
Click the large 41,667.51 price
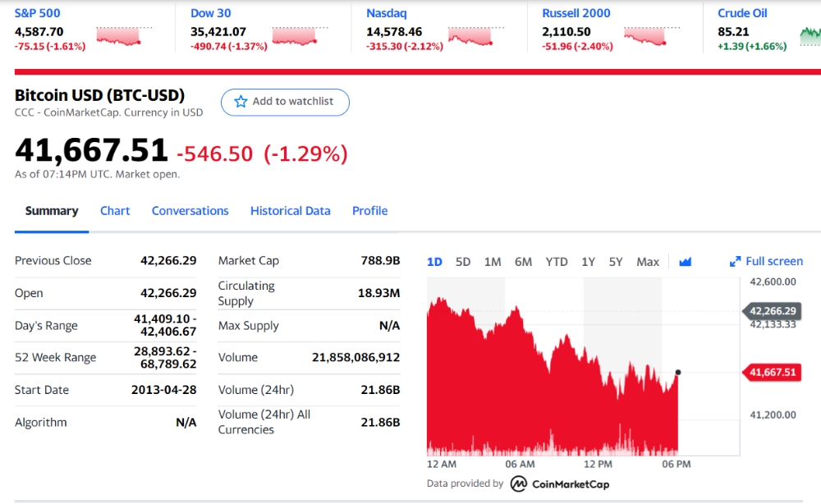click(x=91, y=150)
